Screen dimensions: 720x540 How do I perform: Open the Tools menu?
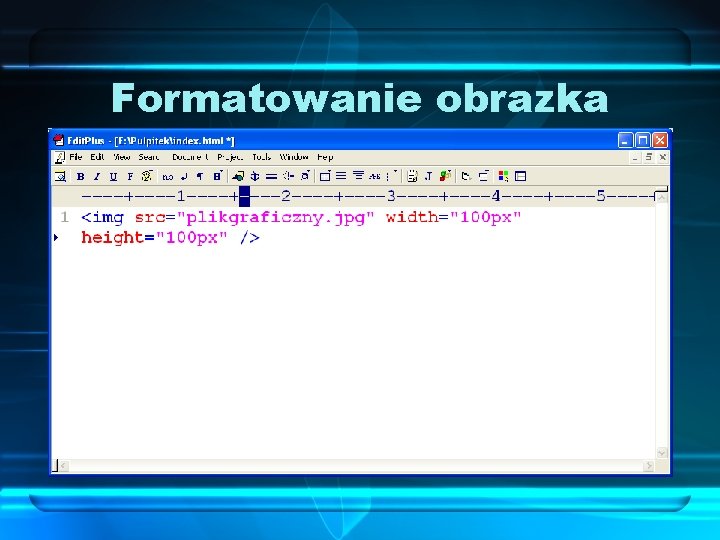pos(262,157)
